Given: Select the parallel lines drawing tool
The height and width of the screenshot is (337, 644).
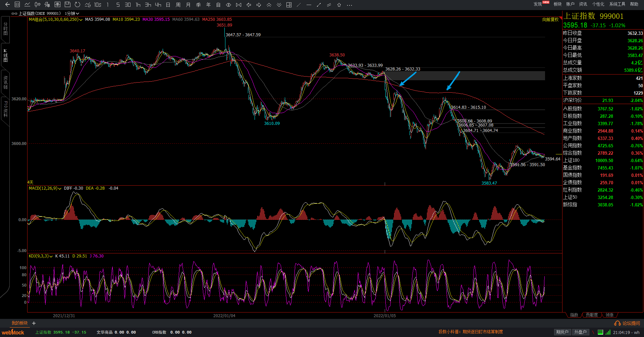Looking at the screenshot, I should click(x=329, y=5).
